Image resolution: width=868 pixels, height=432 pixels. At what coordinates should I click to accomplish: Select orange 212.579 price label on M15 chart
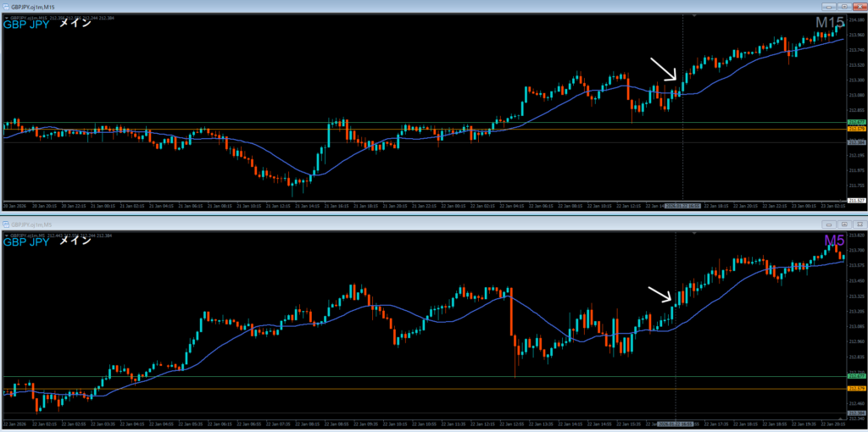point(855,129)
